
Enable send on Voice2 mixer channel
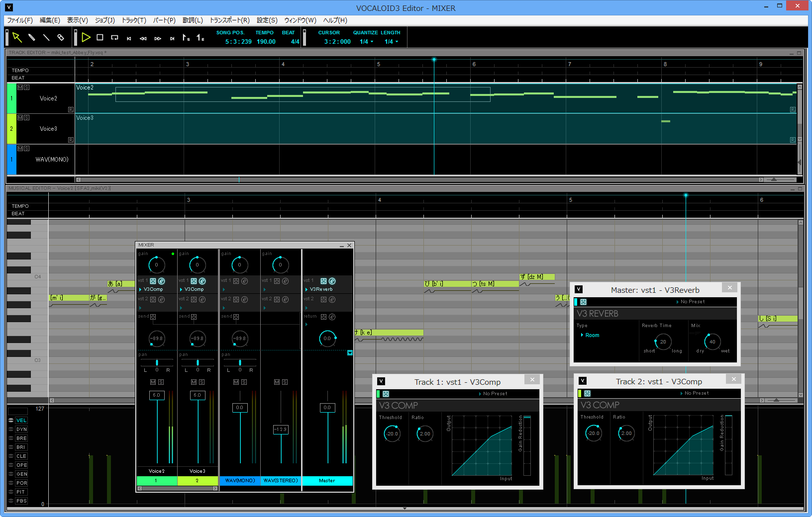pos(153,317)
